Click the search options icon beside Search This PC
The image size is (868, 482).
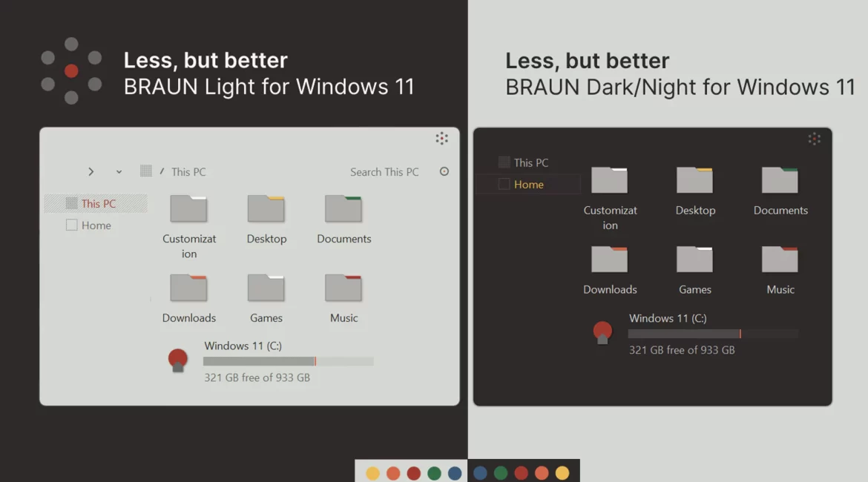point(444,171)
